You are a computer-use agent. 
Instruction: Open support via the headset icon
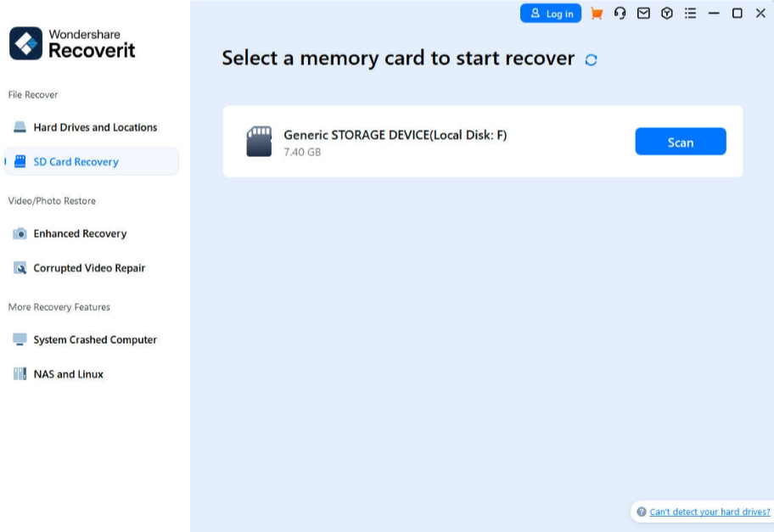coord(620,14)
